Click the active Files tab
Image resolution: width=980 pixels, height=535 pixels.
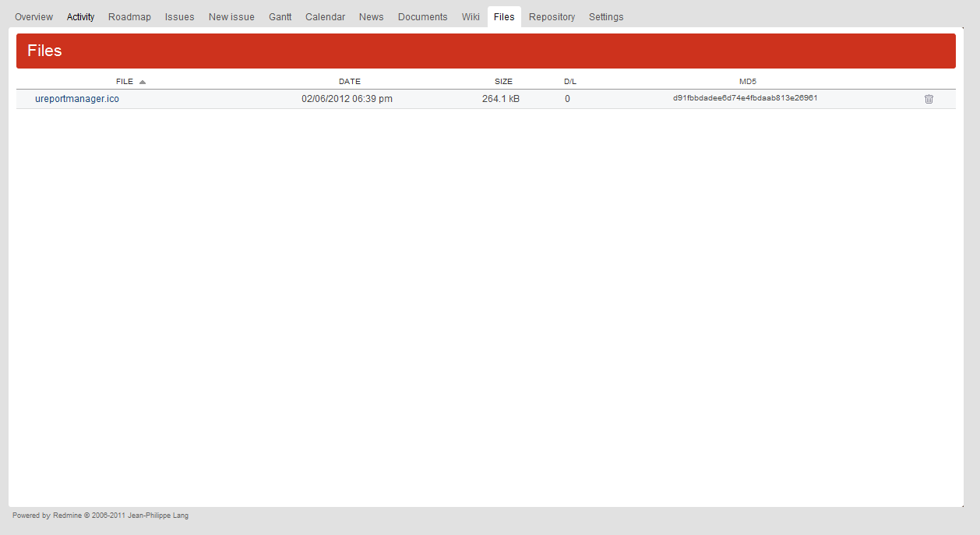pyautogui.click(x=504, y=17)
